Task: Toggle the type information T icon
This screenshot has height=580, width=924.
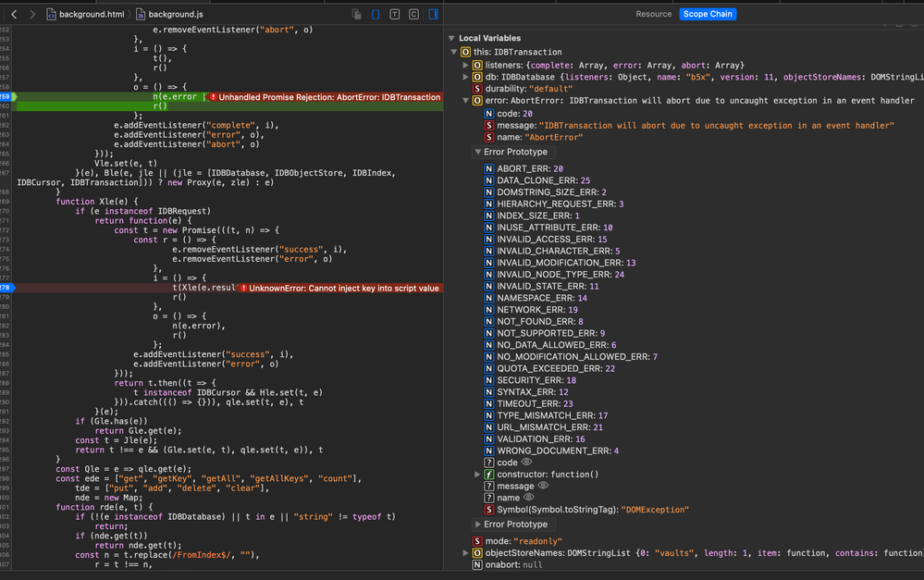Action: pos(395,15)
